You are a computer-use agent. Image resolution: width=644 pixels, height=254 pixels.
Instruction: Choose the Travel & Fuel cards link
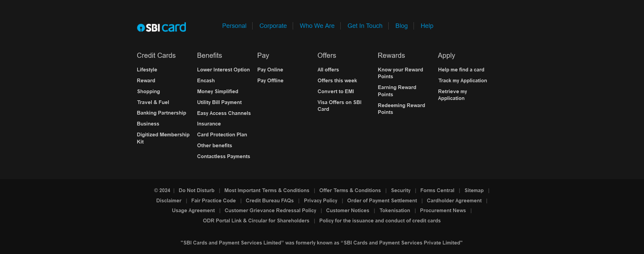(153, 102)
